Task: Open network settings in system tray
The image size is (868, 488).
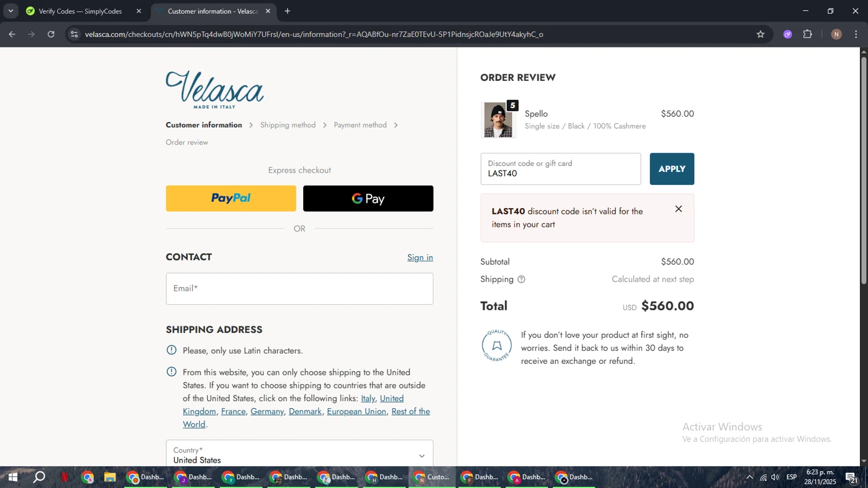Action: [x=763, y=477]
